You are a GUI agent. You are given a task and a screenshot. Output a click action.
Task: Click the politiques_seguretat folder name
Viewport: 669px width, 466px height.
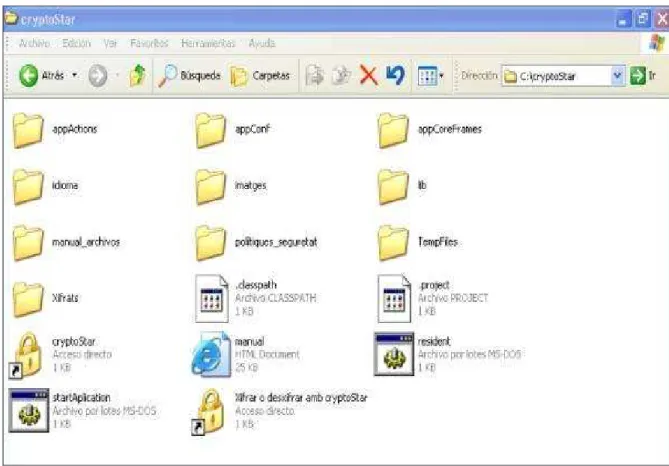[276, 242]
